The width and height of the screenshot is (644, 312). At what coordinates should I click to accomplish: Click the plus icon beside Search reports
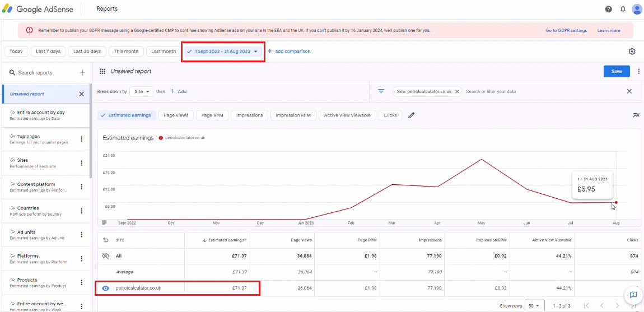(x=82, y=73)
